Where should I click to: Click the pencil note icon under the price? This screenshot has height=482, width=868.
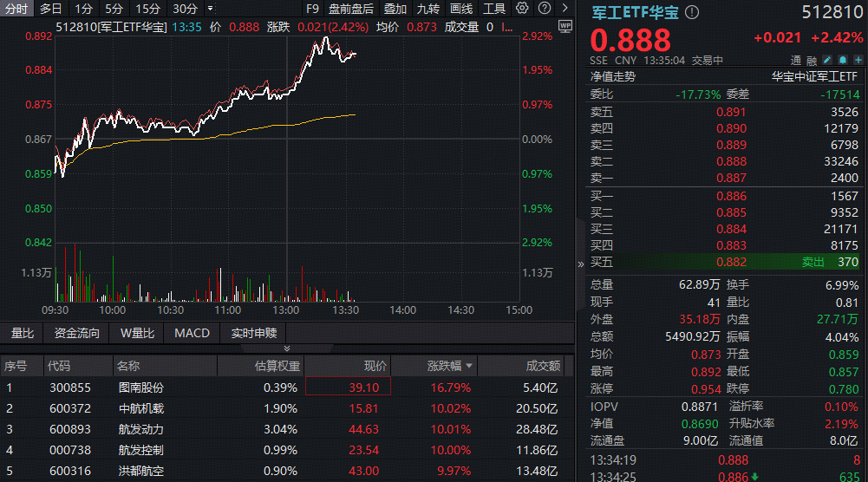(826, 60)
